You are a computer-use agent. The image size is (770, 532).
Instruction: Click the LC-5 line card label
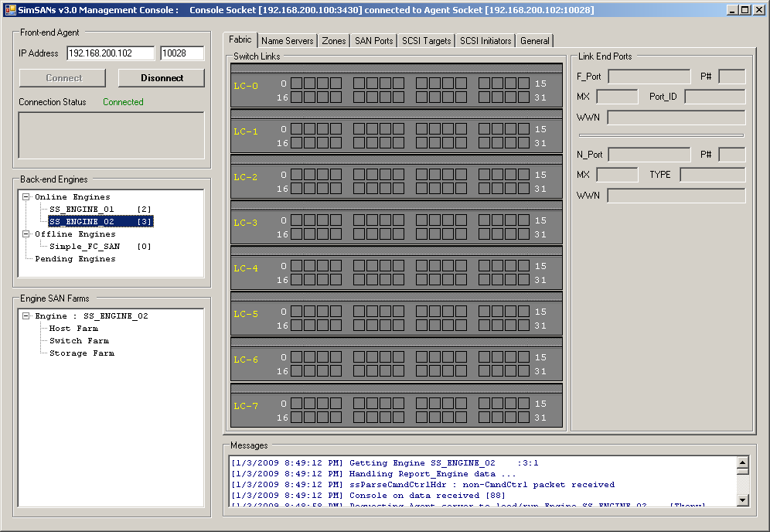246,315
